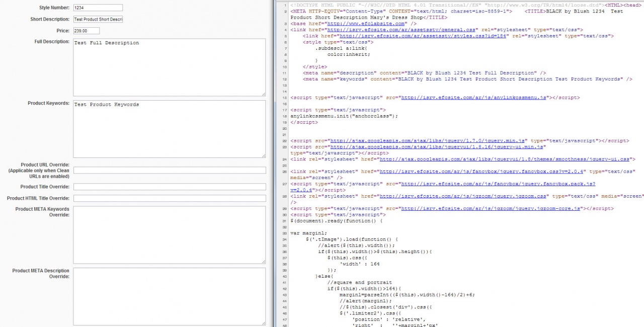
Task: Click inside the Full Description textarea
Action: pyautogui.click(x=169, y=67)
